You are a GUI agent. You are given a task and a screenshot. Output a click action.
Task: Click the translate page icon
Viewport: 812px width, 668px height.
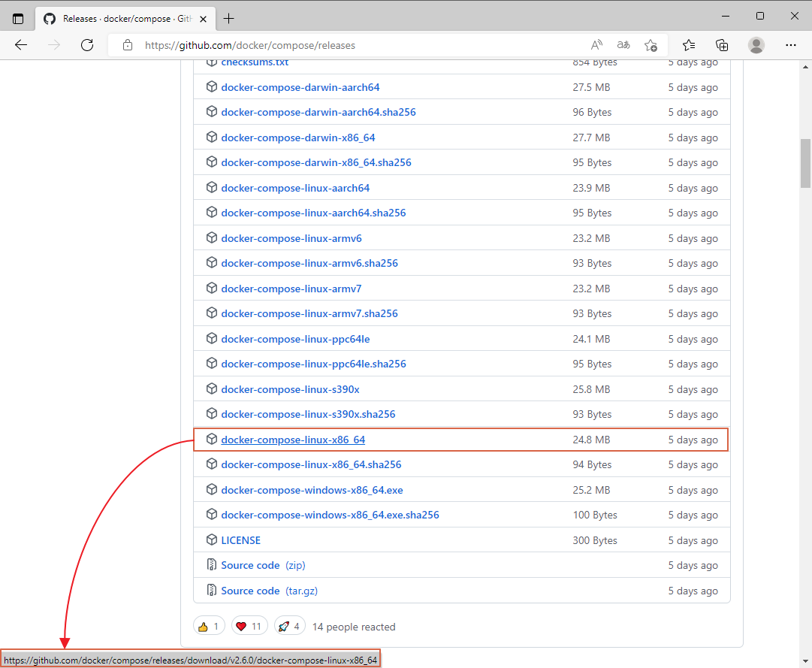623,45
